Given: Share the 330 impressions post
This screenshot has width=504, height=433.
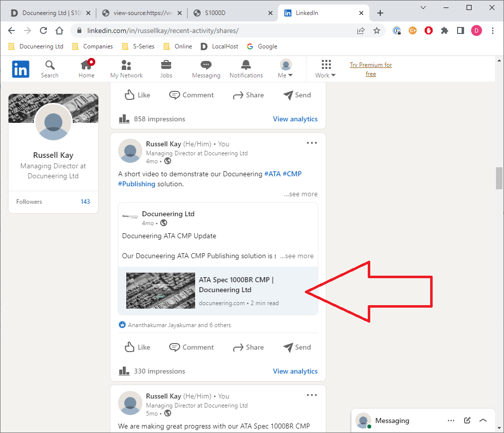Looking at the screenshot, I should tap(248, 347).
